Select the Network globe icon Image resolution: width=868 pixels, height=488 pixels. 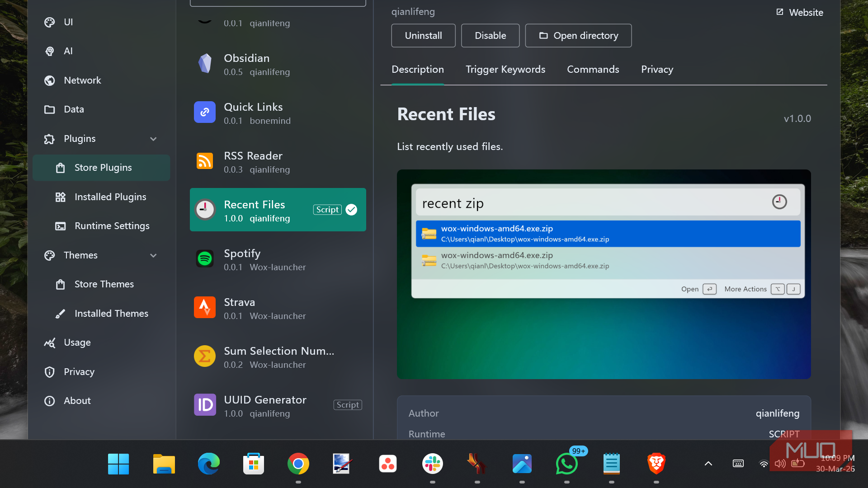click(50, 80)
